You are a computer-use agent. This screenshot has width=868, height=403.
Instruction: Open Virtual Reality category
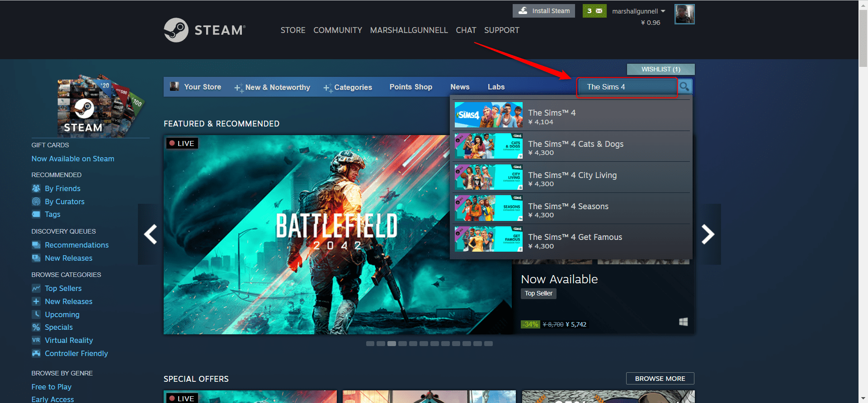click(69, 340)
